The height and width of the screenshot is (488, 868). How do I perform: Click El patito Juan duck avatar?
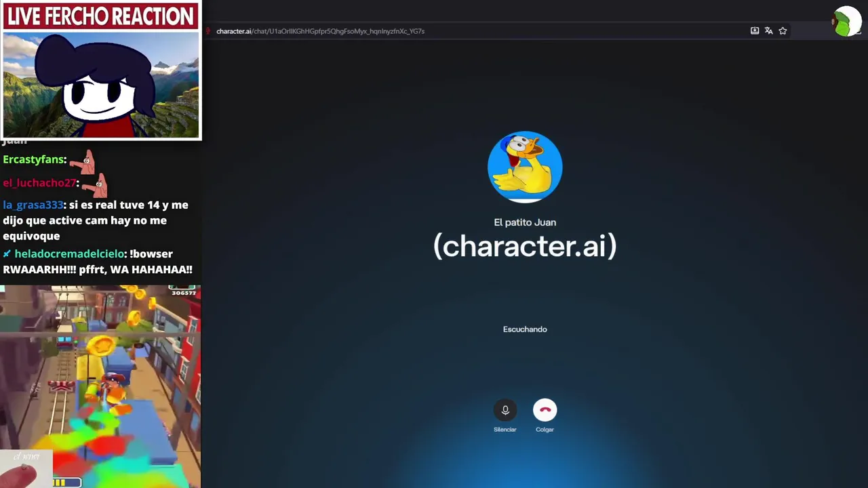(525, 167)
